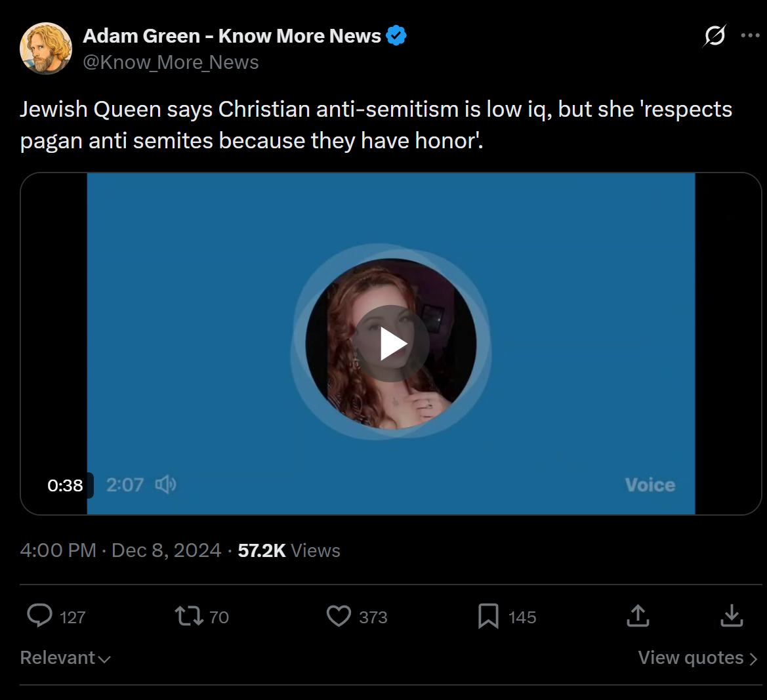
Task: Bookmark this post
Action: pos(488,616)
